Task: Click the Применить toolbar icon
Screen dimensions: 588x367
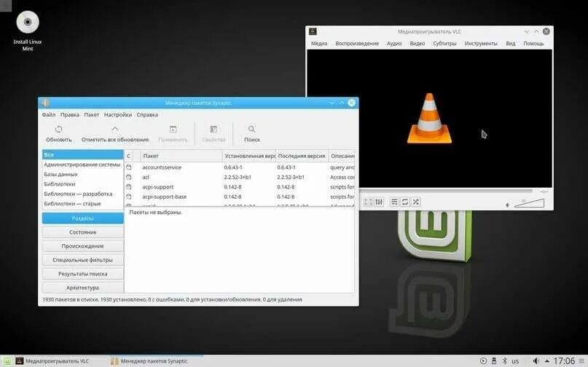Action: click(173, 130)
